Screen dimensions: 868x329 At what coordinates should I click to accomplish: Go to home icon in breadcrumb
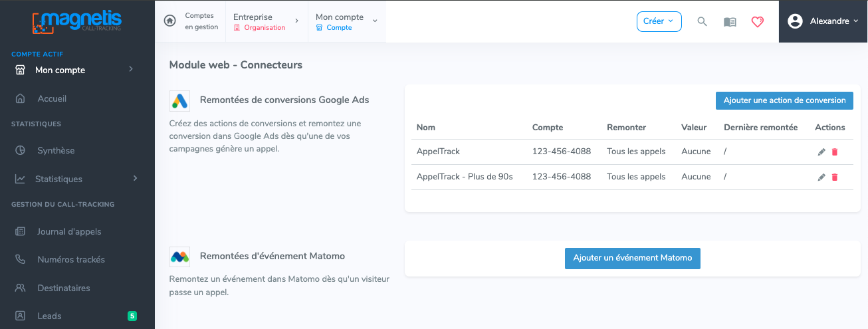170,21
